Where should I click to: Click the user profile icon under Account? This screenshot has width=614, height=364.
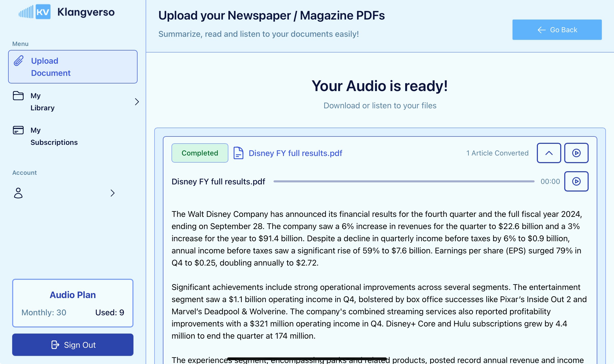[x=18, y=193]
